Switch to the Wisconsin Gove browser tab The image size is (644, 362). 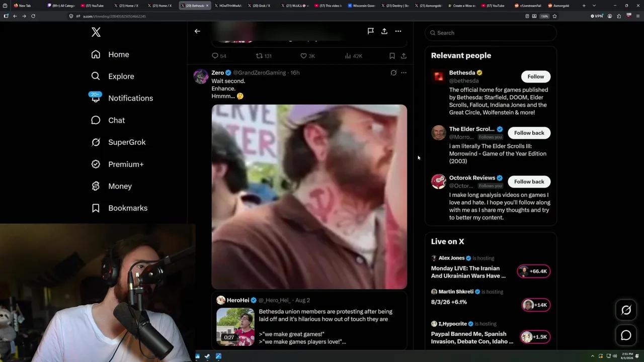click(x=362, y=6)
